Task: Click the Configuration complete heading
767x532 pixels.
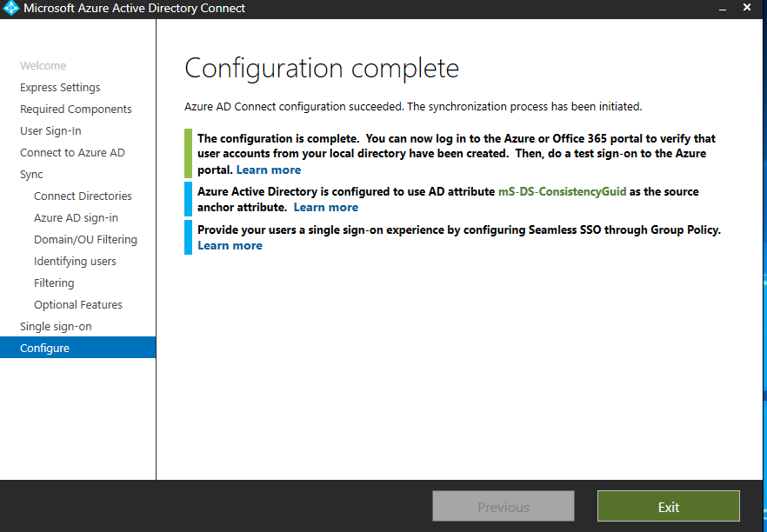Action: coord(322,69)
